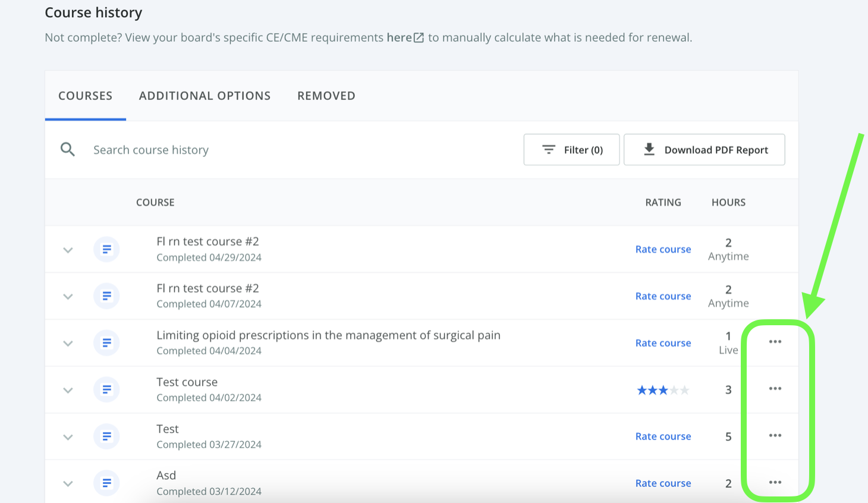The image size is (868, 503).
Task: Expand the Asd course row
Action: click(68, 483)
